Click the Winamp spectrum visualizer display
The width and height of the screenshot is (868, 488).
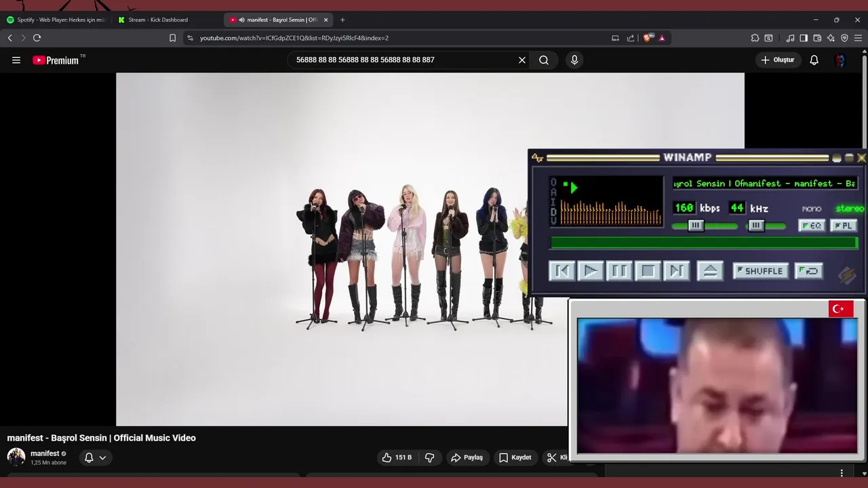610,213
